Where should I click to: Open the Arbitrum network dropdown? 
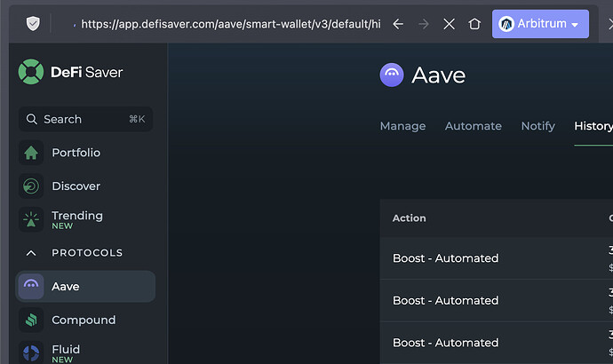(540, 24)
